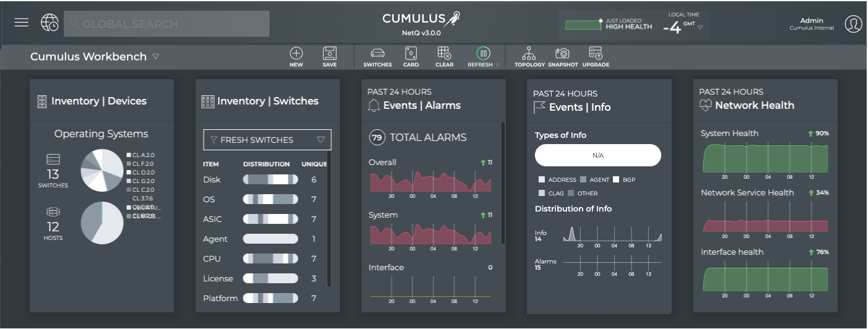Click the High Health status bar
The image size is (868, 329).
tap(583, 26)
